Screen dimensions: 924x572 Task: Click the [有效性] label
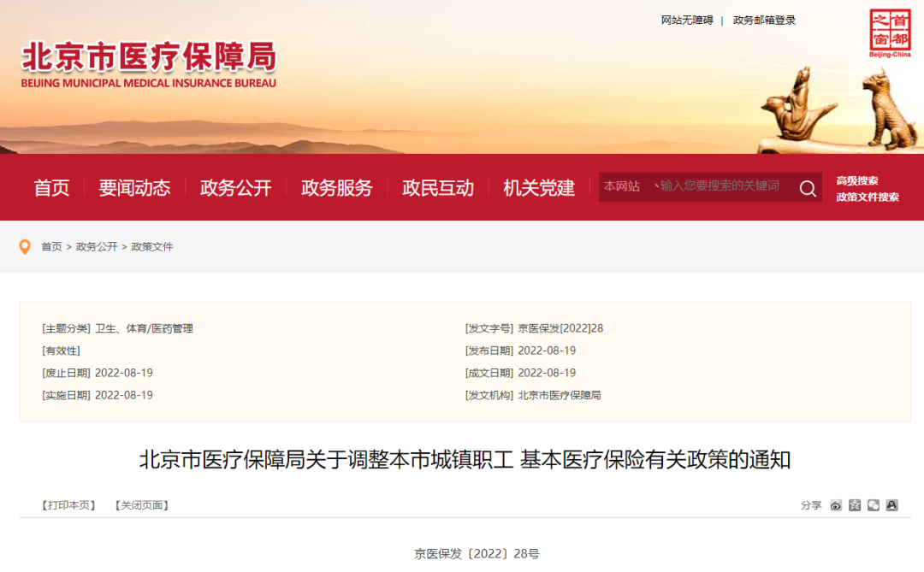[x=62, y=351]
